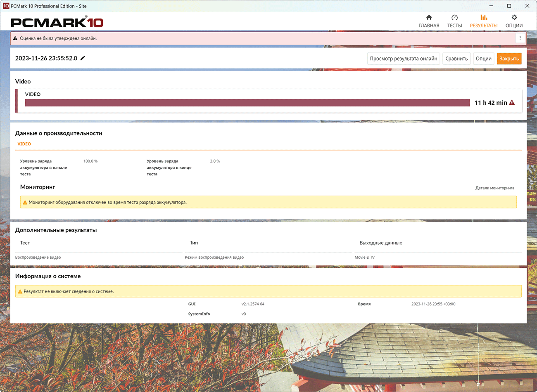This screenshot has width=537, height=392.
Task: Close the result with 'Закрыть'
Action: pos(509,59)
